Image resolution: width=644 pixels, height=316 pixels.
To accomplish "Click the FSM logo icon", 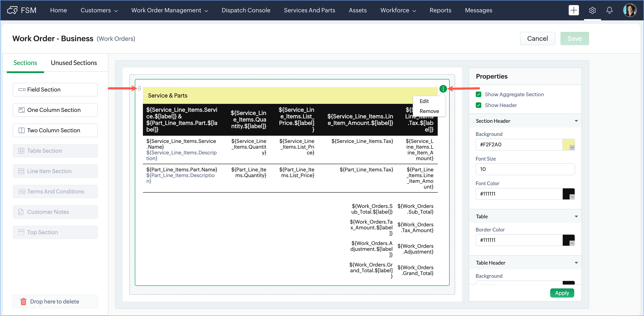I will [12, 10].
